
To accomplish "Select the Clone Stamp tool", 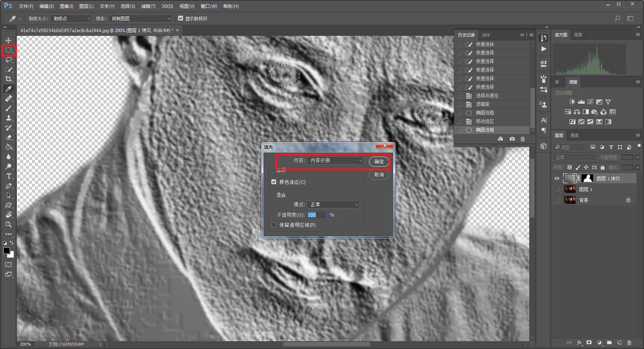I will pos(9,118).
